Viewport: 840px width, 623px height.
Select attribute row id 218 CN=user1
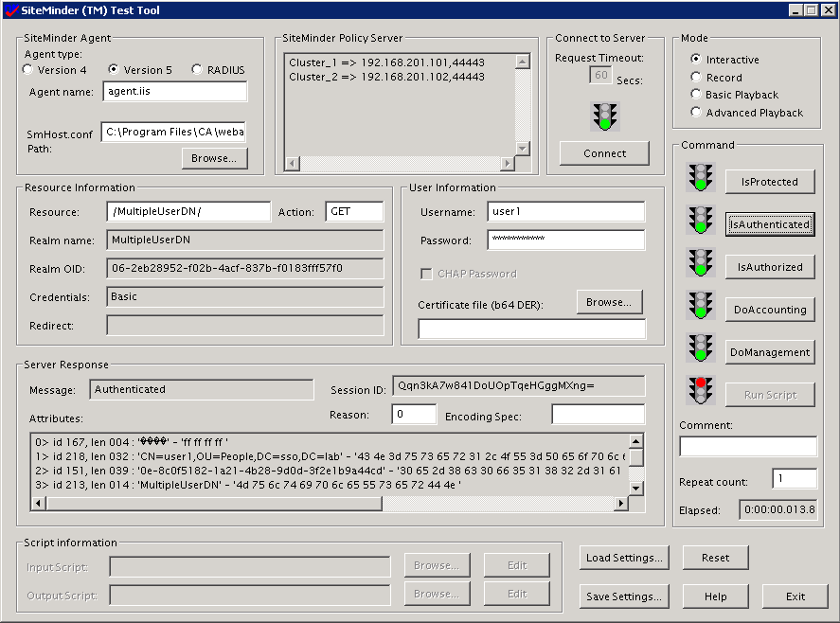pos(330,456)
